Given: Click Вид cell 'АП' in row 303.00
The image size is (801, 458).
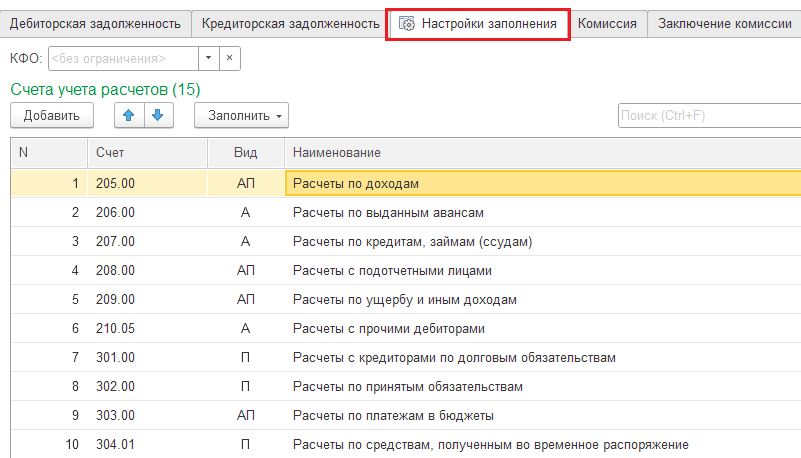Looking at the screenshot, I should coord(246,416).
